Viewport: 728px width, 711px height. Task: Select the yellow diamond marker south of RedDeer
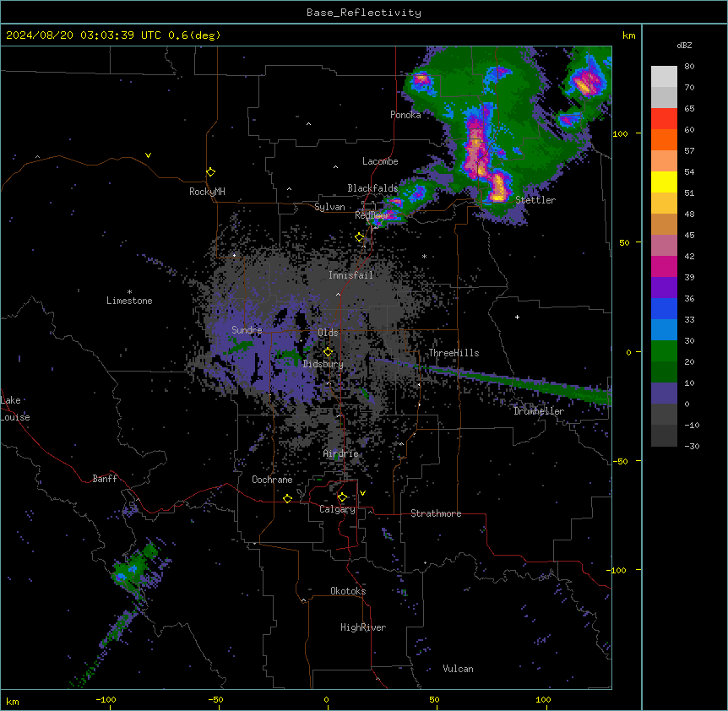(360, 237)
